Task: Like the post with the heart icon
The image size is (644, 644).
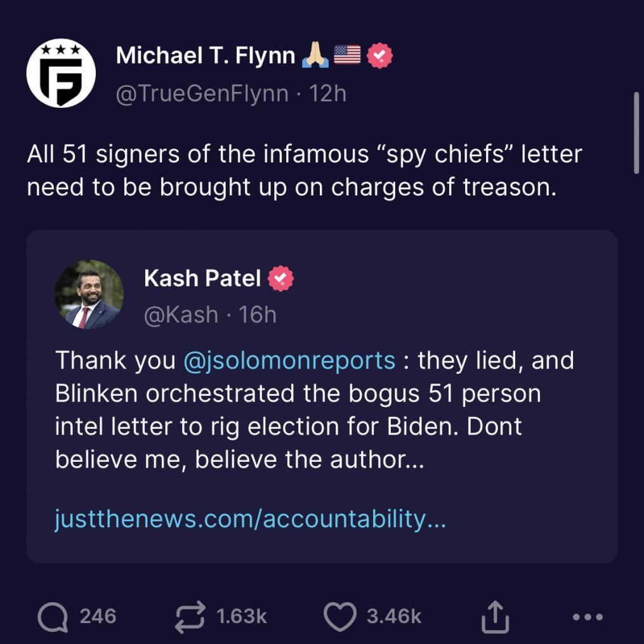Action: (341, 616)
